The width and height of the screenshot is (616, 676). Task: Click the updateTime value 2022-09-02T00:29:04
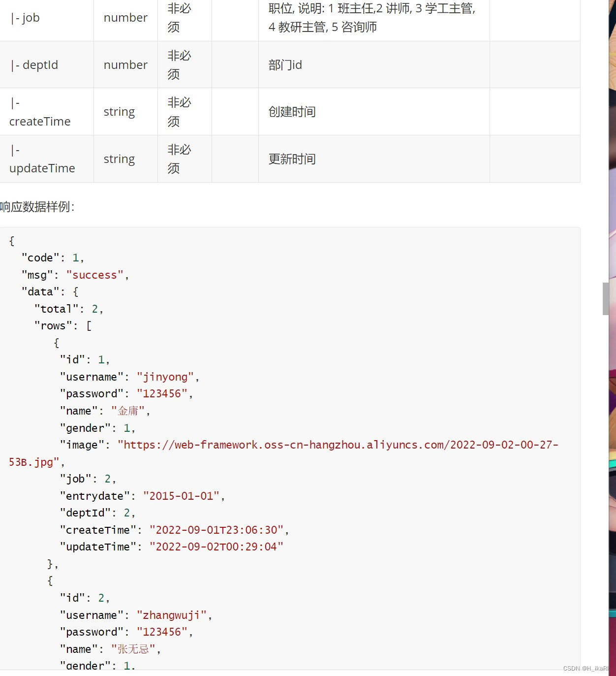[x=216, y=547]
